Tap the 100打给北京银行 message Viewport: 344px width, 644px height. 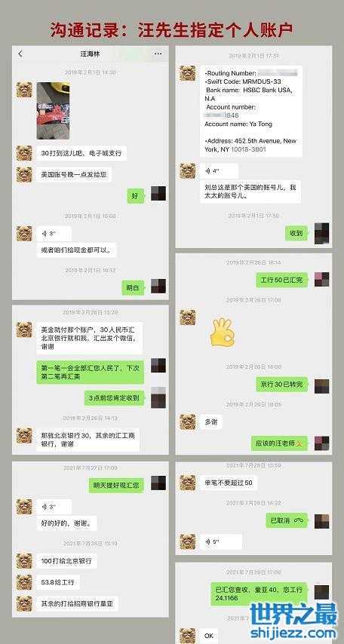66,561
